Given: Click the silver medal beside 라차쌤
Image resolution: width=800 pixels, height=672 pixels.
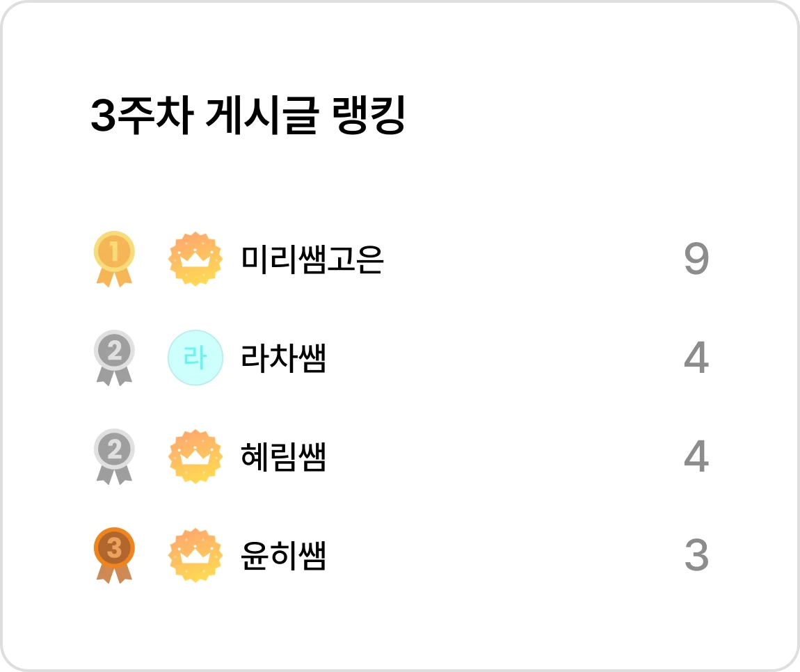Looking at the screenshot, I should (114, 358).
